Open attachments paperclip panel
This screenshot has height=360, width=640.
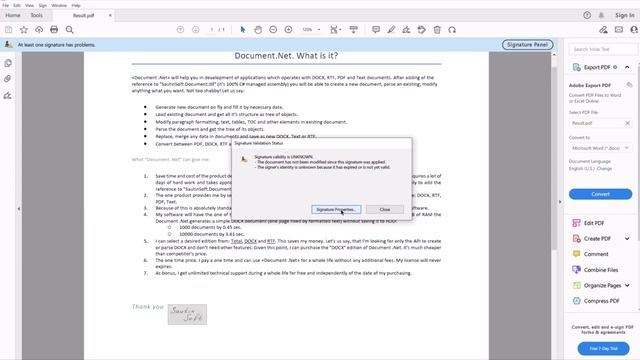(8, 79)
